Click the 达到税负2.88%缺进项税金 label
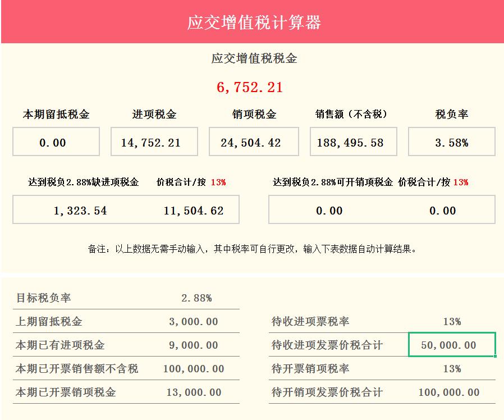This screenshot has height=420, width=504. pyautogui.click(x=83, y=182)
